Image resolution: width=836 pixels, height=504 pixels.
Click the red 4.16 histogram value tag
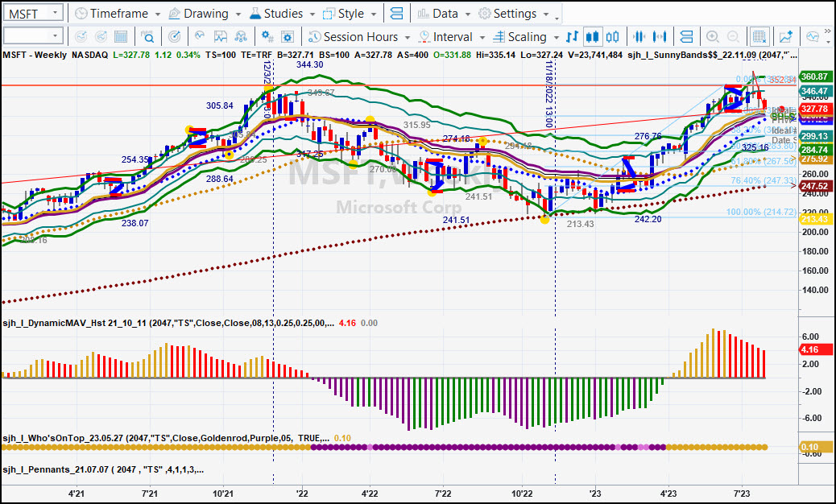coord(815,350)
